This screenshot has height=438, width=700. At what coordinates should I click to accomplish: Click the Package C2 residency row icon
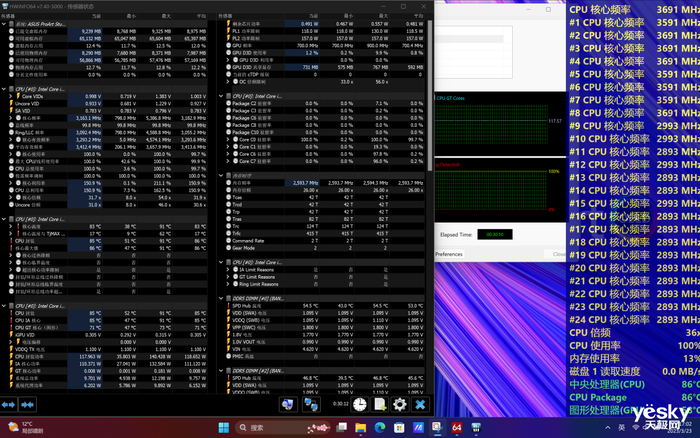click(x=228, y=103)
